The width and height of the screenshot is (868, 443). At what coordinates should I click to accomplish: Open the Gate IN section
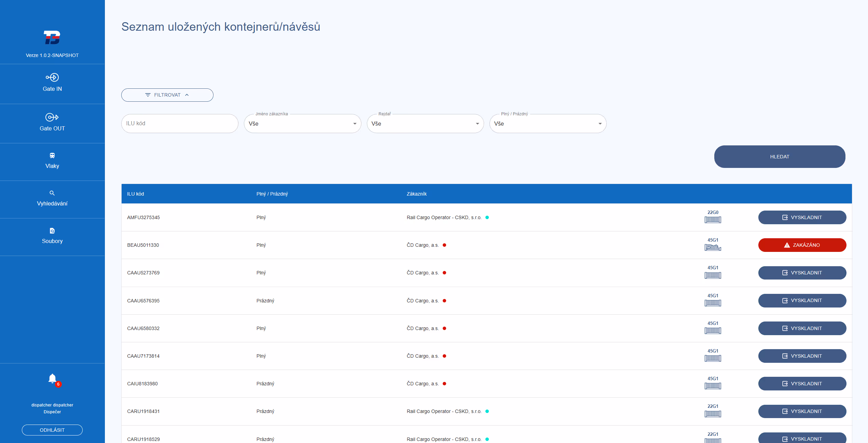[x=52, y=83]
